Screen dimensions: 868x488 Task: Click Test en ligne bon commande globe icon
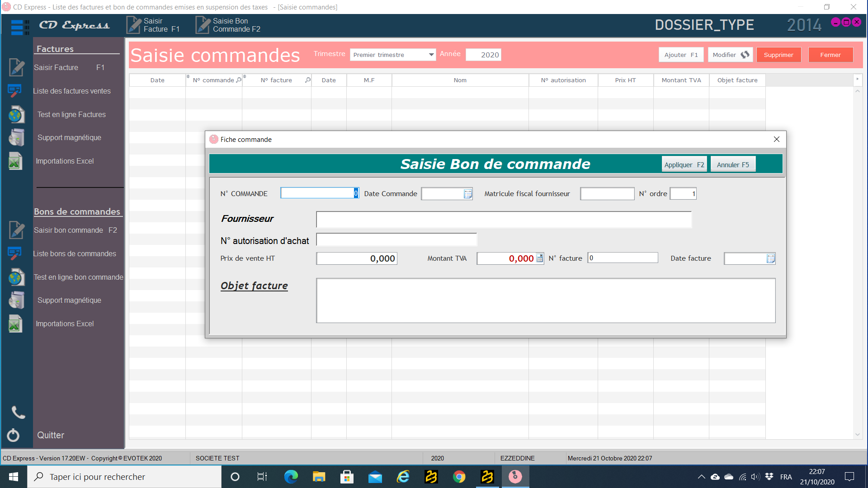tap(16, 277)
